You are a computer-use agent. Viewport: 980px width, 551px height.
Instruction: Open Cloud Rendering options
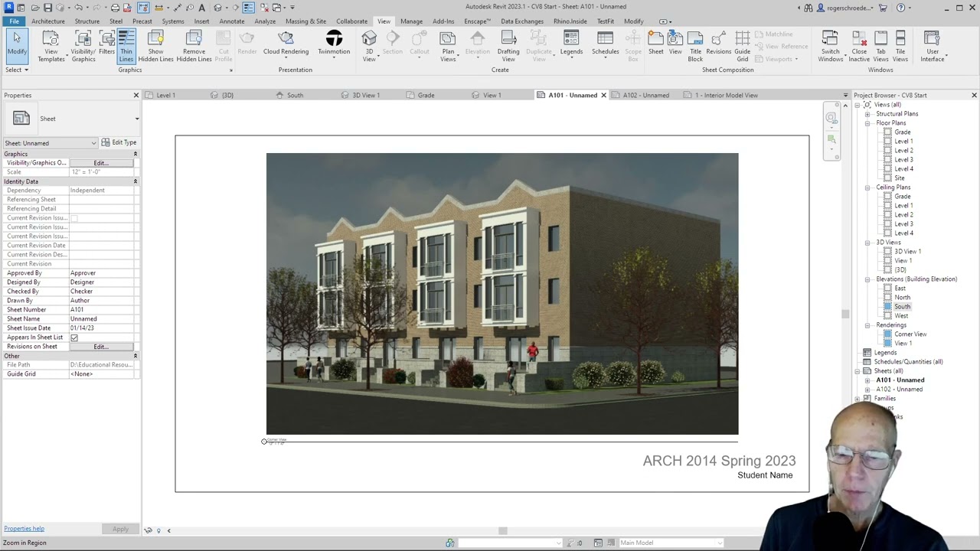[286, 46]
